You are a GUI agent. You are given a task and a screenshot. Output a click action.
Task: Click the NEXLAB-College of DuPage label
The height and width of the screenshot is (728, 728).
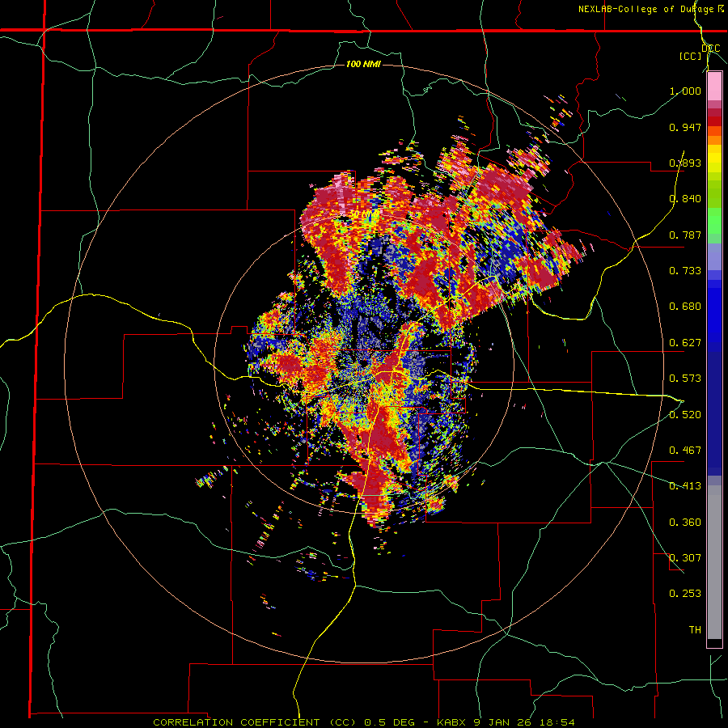point(645,9)
